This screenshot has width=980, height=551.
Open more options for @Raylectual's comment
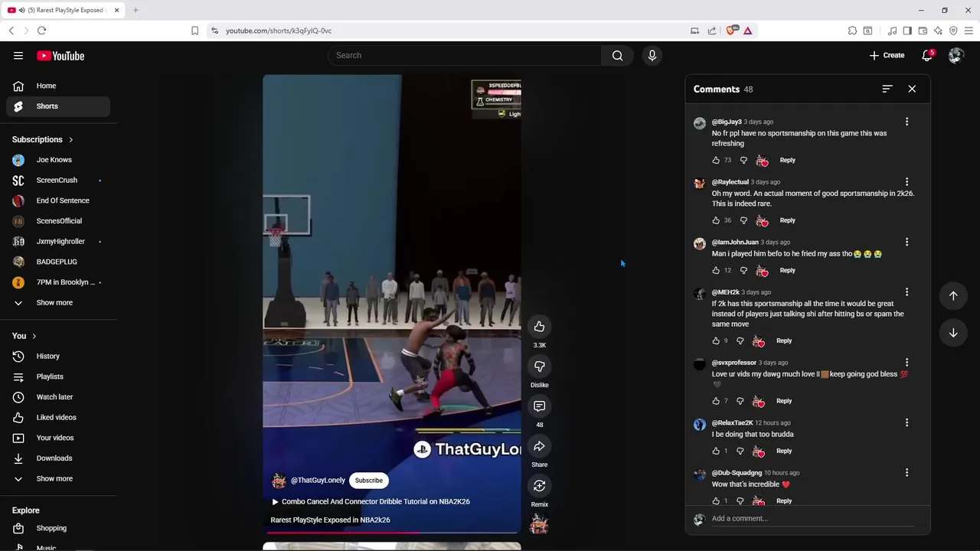pyautogui.click(x=906, y=182)
